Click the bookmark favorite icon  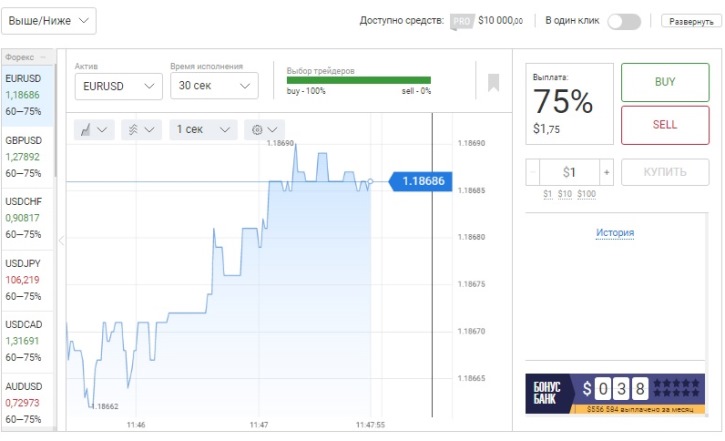tap(493, 83)
